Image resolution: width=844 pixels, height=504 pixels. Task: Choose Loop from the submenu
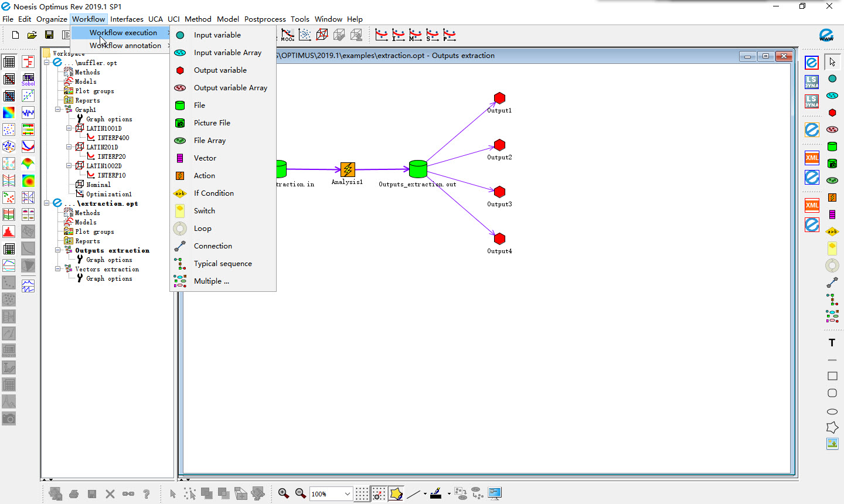tap(223, 229)
